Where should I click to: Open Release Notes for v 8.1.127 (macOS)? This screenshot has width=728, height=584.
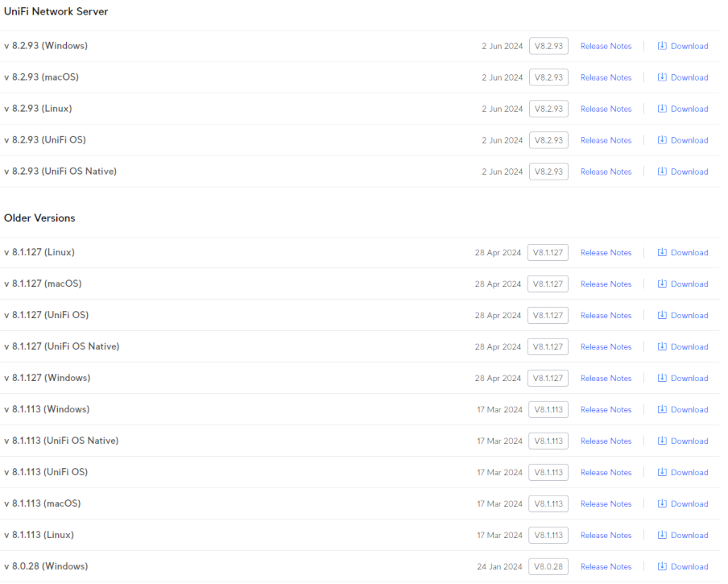tap(606, 284)
